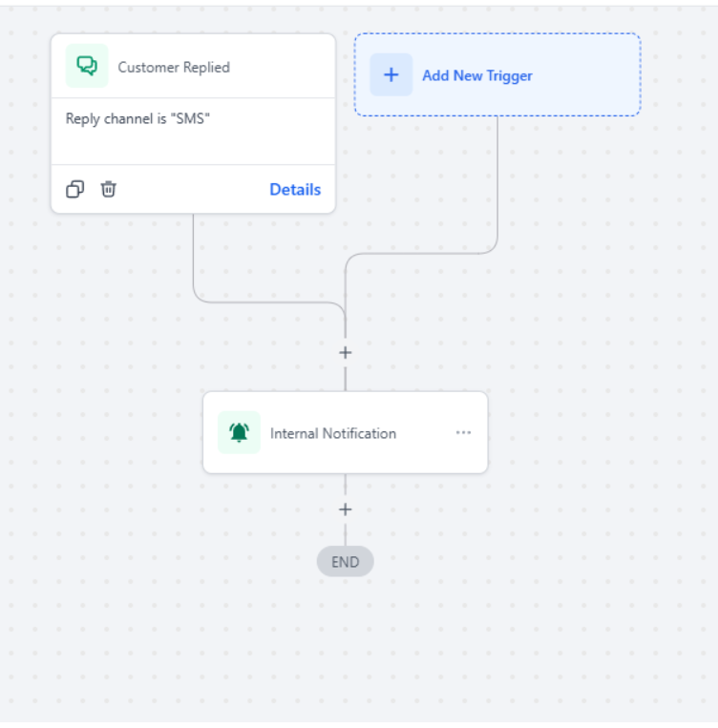Screen dimensions: 718x728
Task: Click connector line under Customer Replied card
Action: tap(194, 258)
